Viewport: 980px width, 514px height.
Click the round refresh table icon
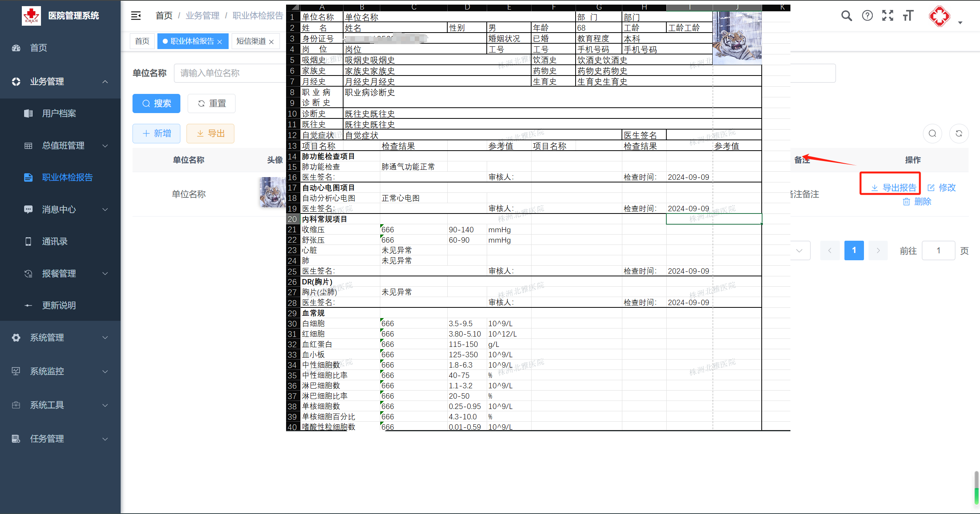959,133
